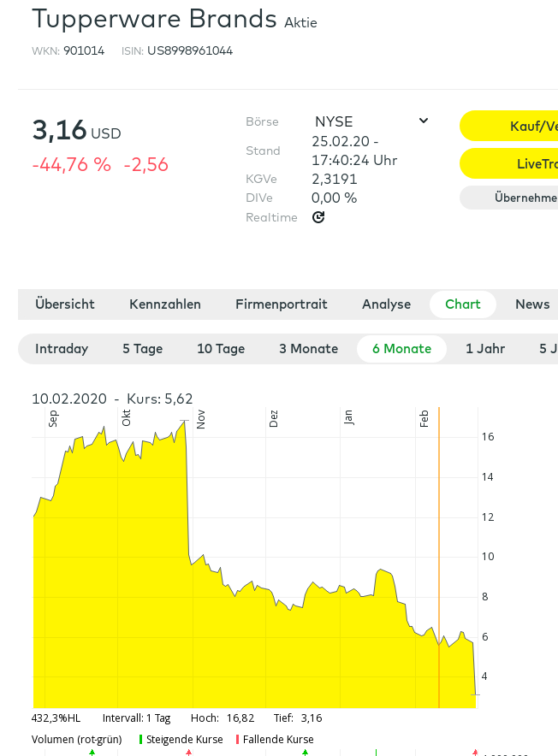The image size is (558, 756).
Task: Select the Analyse tab
Action: (386, 304)
